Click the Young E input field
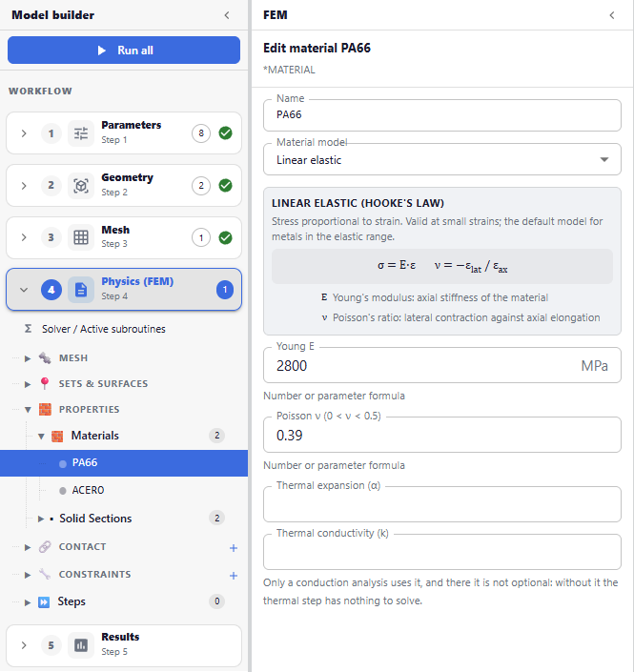Image resolution: width=634 pixels, height=672 pixels. point(442,366)
